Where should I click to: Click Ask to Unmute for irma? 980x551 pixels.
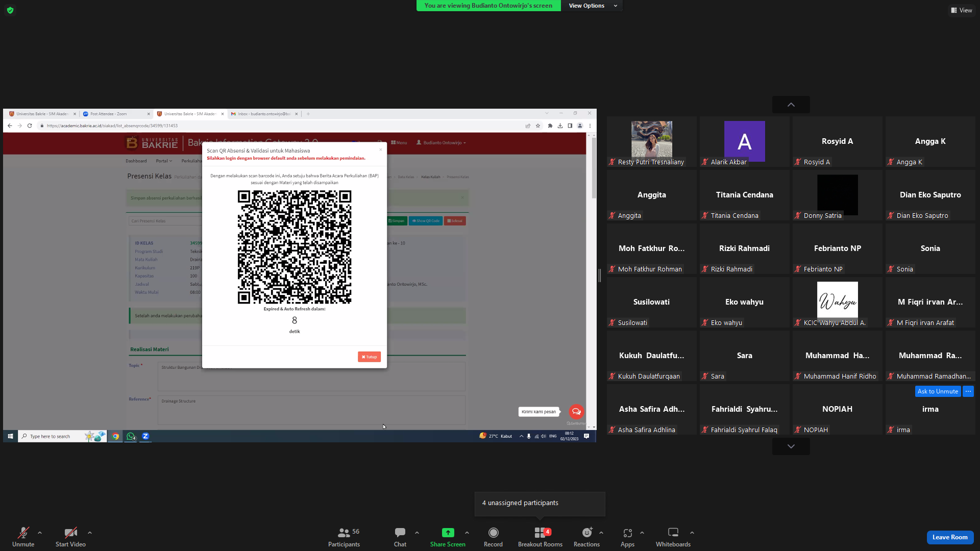pyautogui.click(x=938, y=391)
